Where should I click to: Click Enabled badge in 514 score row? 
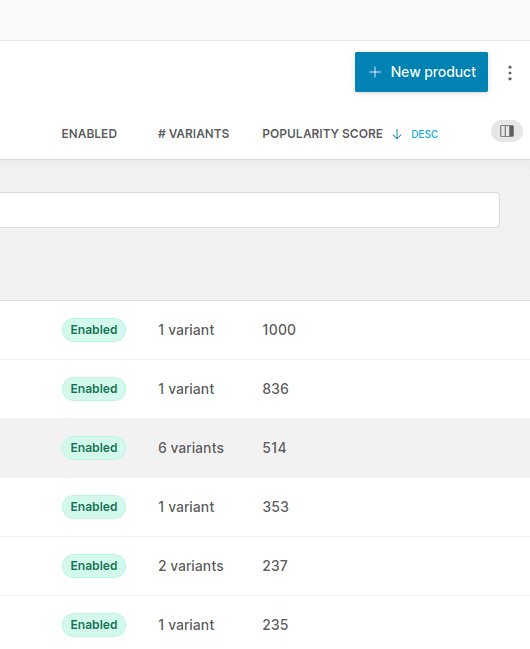pos(94,448)
